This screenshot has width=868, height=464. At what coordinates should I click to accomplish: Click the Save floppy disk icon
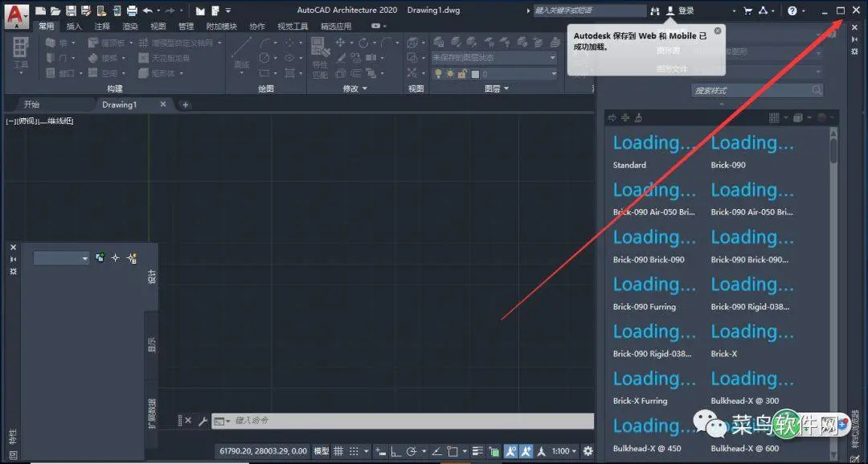coord(71,10)
